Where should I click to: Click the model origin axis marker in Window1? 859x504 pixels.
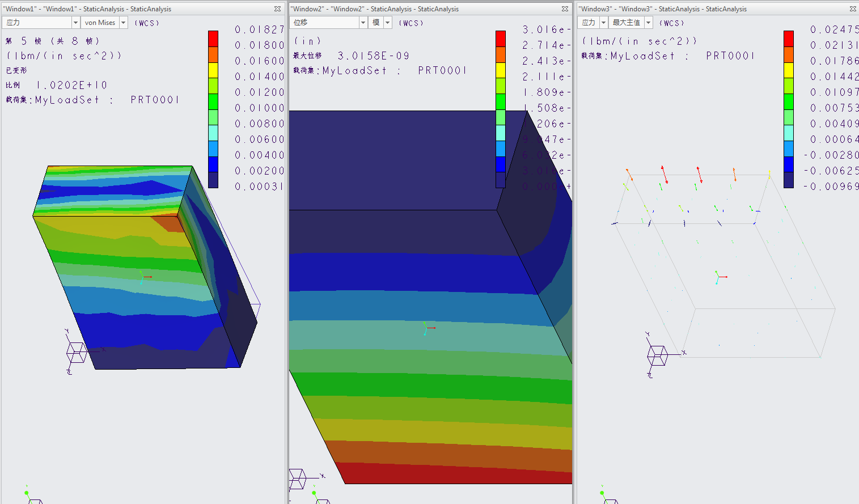click(x=143, y=277)
